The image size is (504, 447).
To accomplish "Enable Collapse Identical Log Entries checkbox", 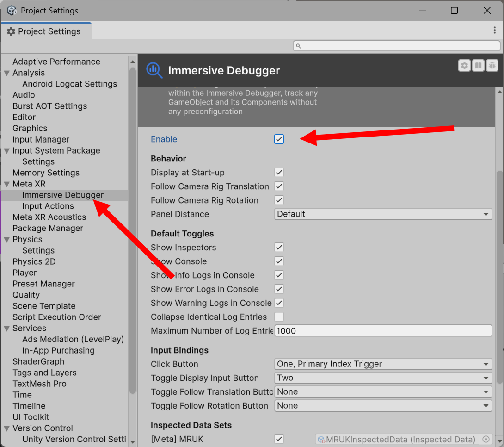I will click(x=279, y=317).
